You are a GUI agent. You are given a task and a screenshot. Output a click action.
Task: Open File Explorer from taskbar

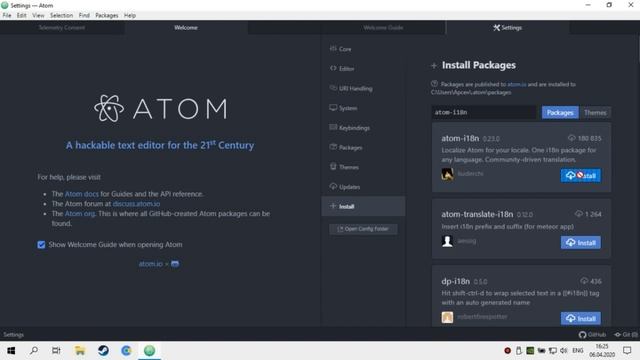tap(80, 351)
